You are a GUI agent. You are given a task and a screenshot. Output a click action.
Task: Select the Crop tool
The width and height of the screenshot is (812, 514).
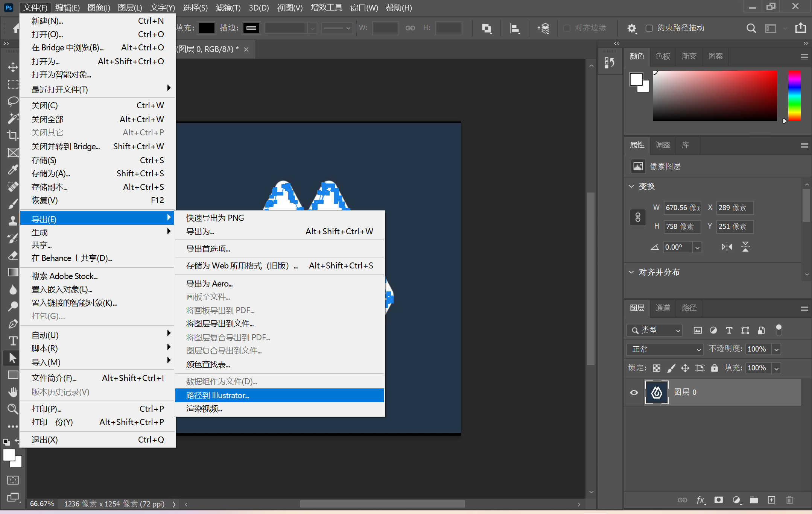pyautogui.click(x=13, y=135)
